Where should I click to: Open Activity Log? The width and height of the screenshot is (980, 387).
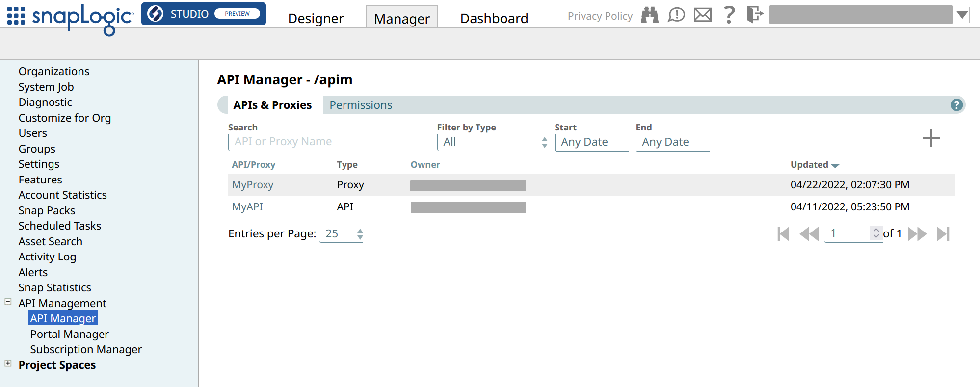click(47, 257)
